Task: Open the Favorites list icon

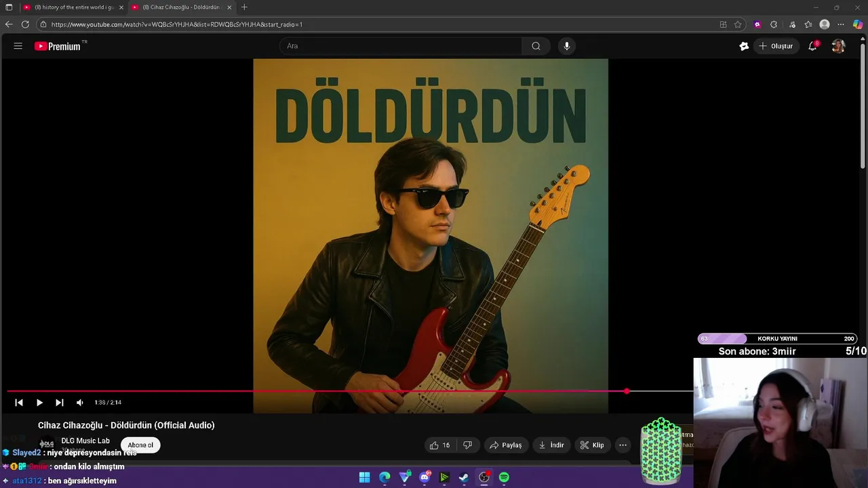Action: pyautogui.click(x=808, y=24)
